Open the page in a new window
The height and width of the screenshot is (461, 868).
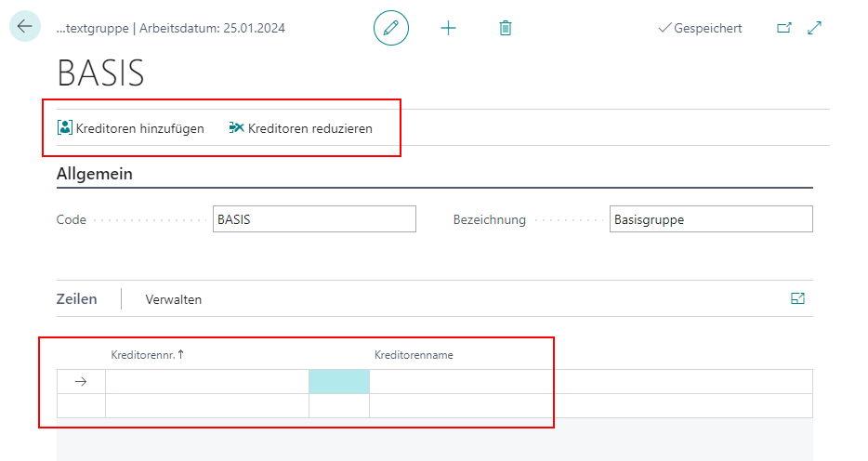coord(784,28)
